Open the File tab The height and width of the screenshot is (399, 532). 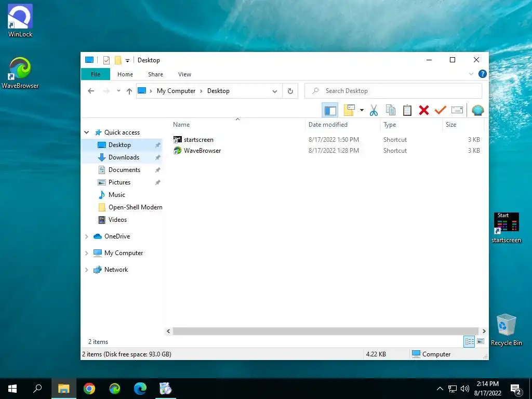pyautogui.click(x=96, y=74)
